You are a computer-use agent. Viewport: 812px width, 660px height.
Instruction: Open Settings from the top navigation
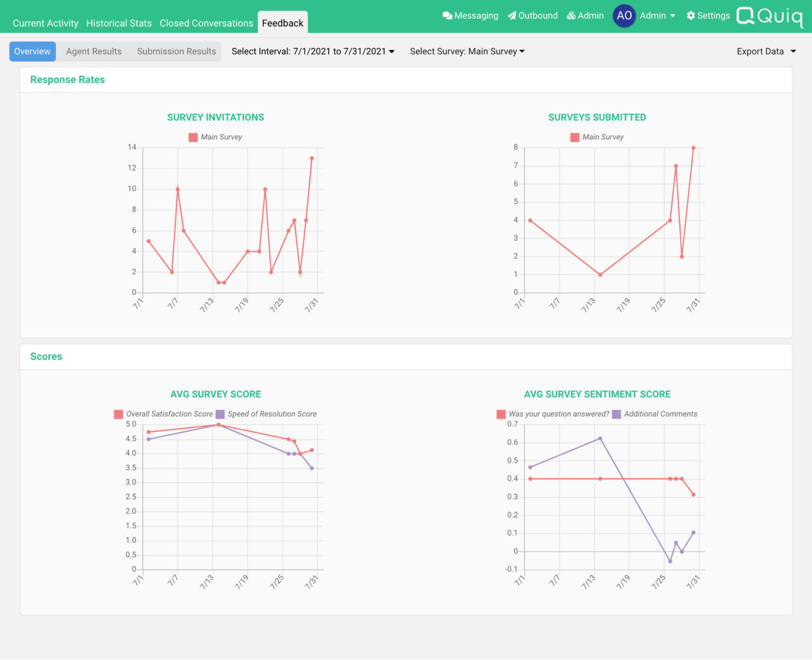(708, 15)
